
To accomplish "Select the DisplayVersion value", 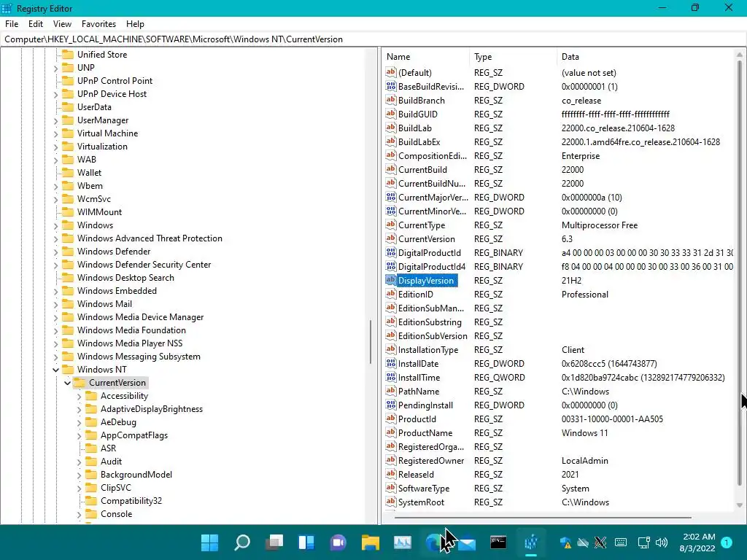I will (426, 281).
